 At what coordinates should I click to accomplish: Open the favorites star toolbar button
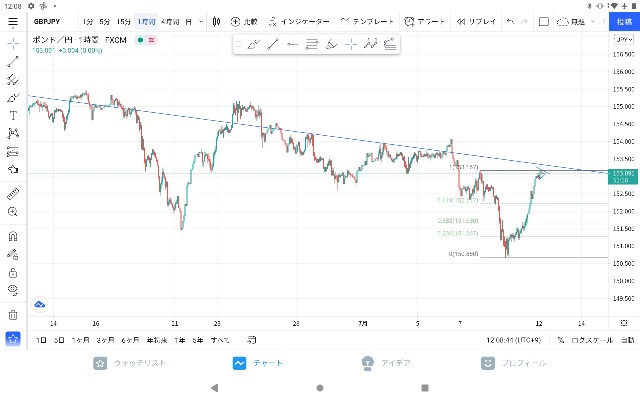(13, 339)
